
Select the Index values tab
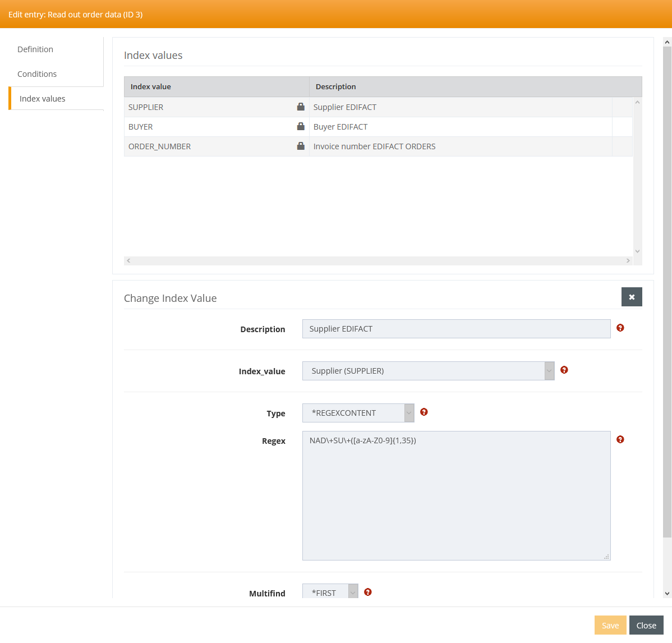coord(43,99)
